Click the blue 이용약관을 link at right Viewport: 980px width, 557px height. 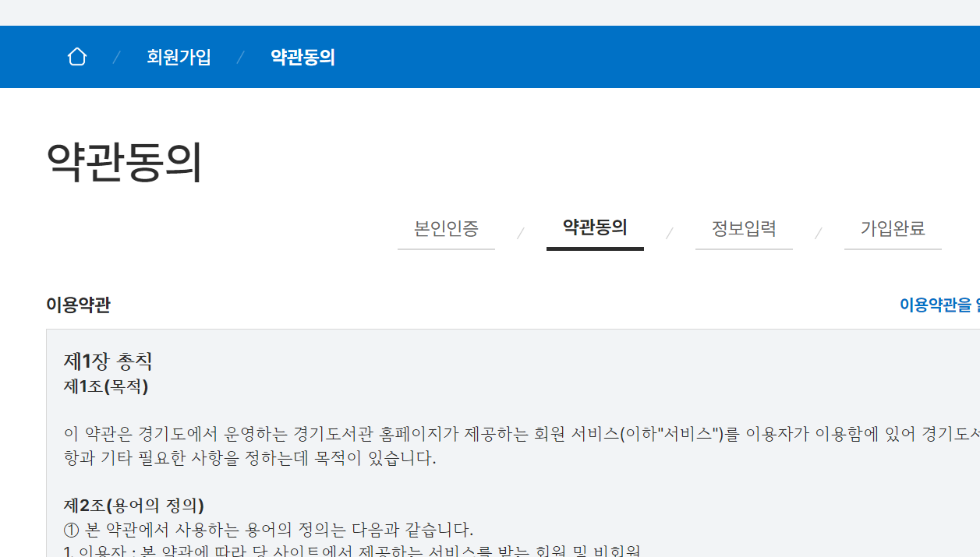click(939, 305)
